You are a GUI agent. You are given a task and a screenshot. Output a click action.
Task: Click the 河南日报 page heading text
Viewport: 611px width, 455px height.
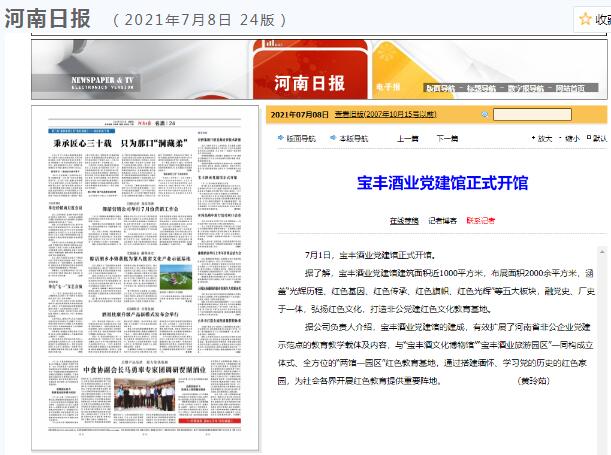click(x=48, y=19)
